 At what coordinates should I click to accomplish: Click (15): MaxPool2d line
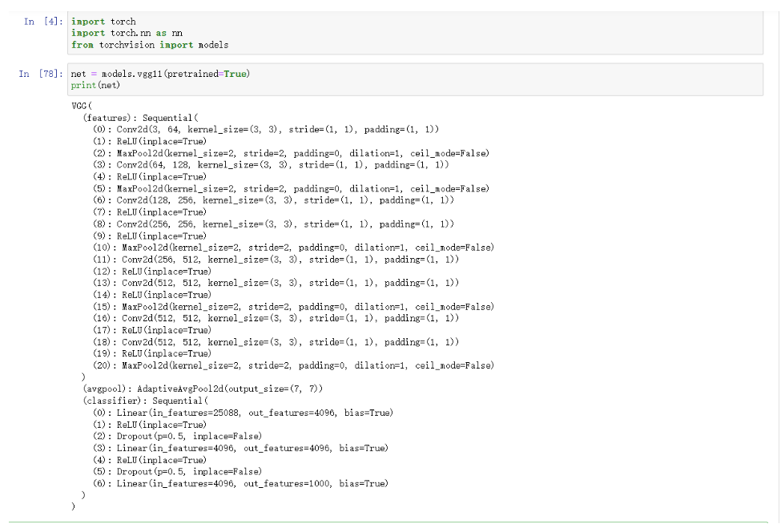[294, 307]
